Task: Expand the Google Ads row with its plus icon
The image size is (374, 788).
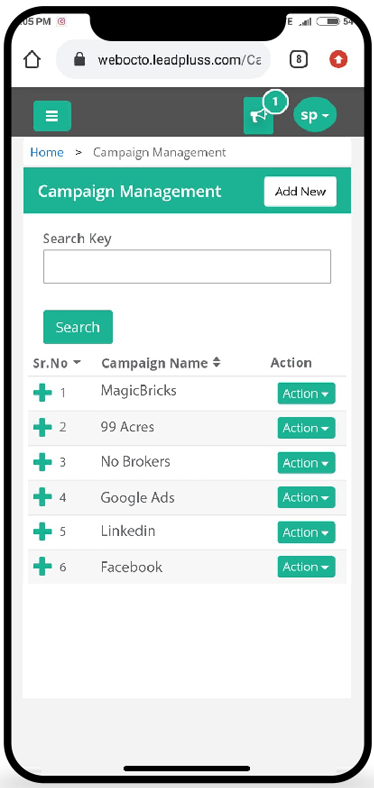Action: (x=42, y=497)
